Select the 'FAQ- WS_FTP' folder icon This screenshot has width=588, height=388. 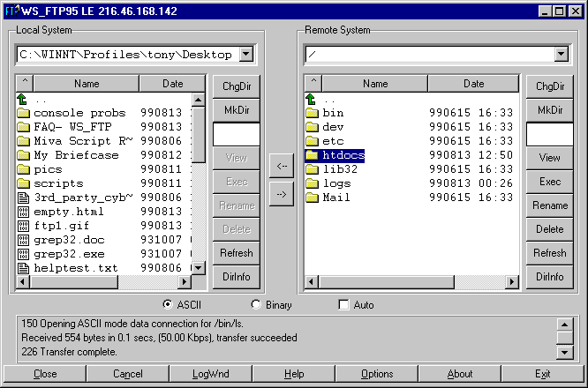pyautogui.click(x=23, y=127)
